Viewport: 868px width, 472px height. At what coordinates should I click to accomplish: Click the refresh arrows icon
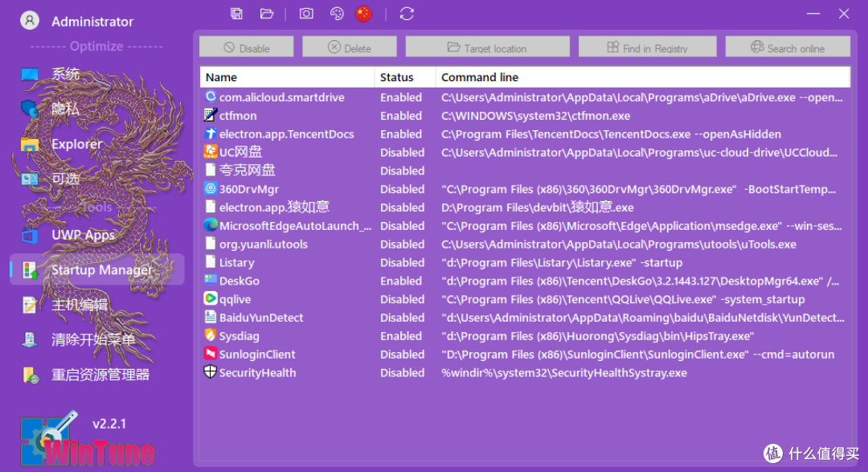point(407,14)
